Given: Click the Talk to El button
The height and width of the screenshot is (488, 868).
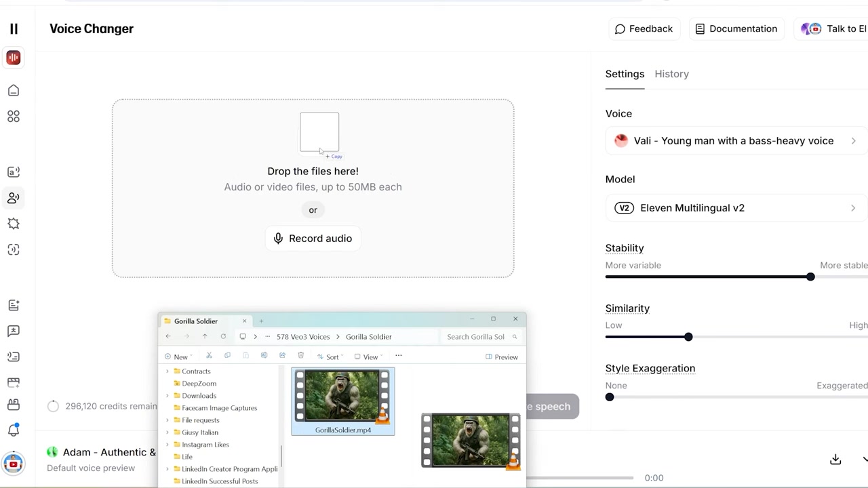Looking at the screenshot, I should click(x=831, y=28).
